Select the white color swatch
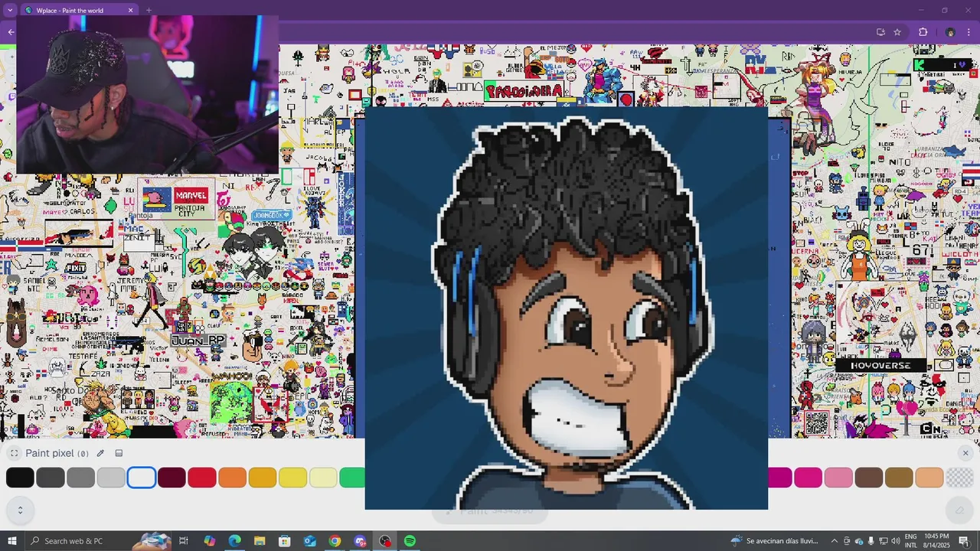980x551 pixels. tap(142, 478)
